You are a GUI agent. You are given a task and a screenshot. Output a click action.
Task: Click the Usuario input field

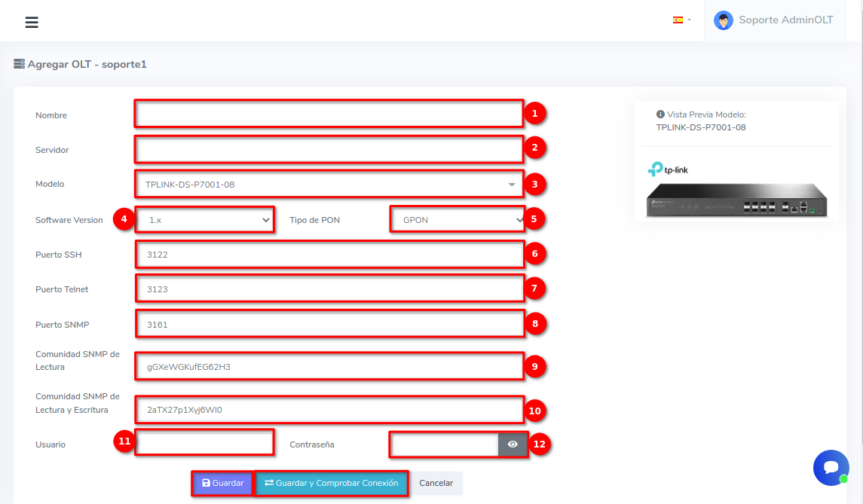pyautogui.click(x=204, y=443)
